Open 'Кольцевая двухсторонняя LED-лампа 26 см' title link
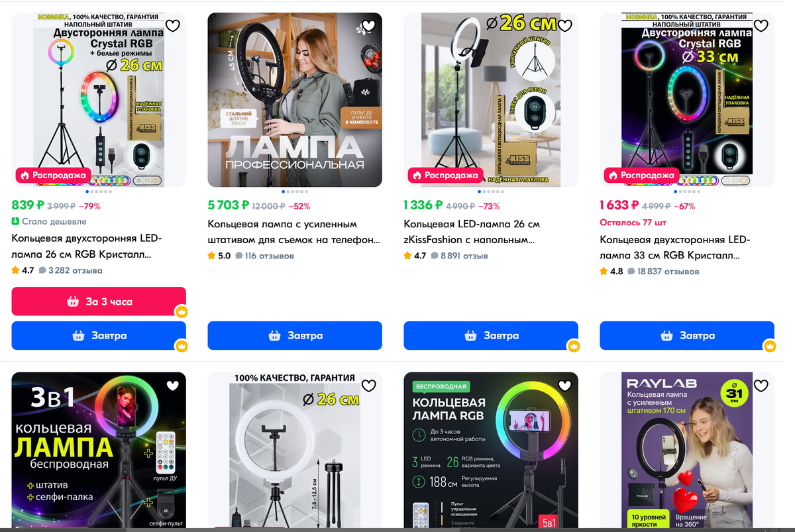This screenshot has height=532, width=795. [87, 246]
